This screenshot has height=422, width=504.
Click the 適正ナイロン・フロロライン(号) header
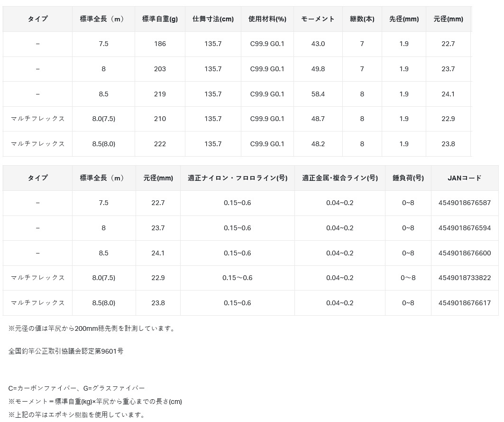pos(238,178)
